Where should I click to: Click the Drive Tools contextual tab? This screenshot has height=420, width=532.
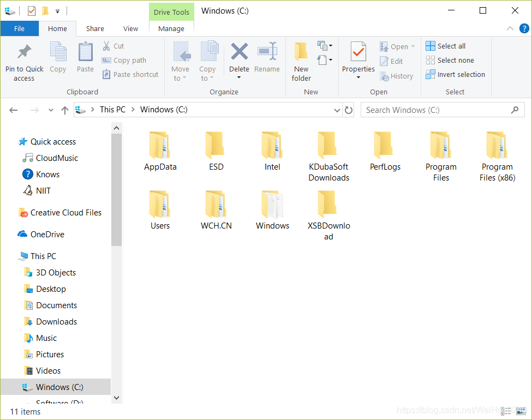171,12
